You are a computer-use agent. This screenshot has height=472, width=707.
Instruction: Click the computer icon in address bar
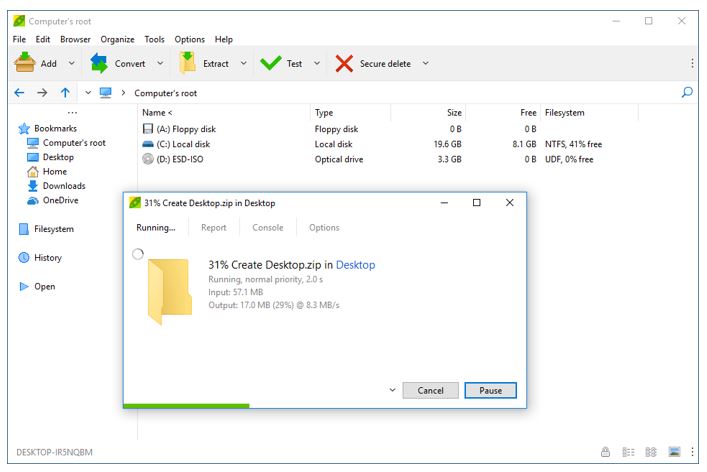click(x=106, y=93)
